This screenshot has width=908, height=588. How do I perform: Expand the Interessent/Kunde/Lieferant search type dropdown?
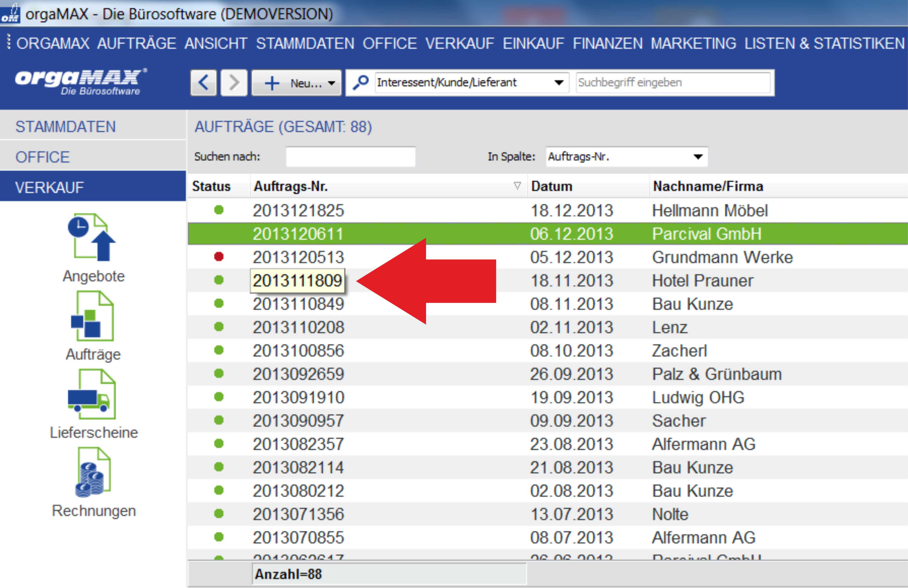point(559,82)
